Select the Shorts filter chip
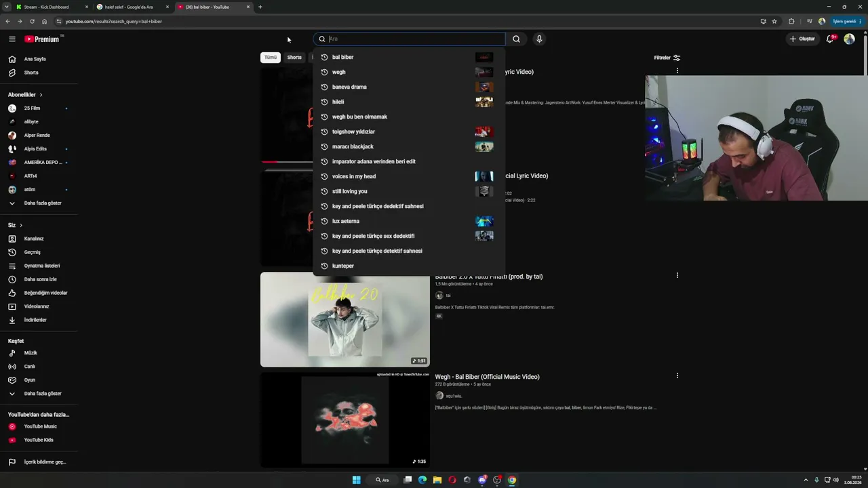This screenshot has width=868, height=488. 294,58
